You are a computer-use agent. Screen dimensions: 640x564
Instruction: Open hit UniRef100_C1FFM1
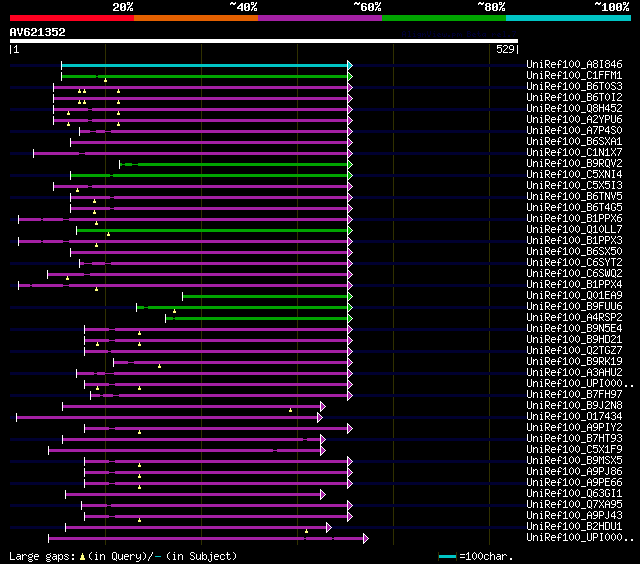[574, 75]
